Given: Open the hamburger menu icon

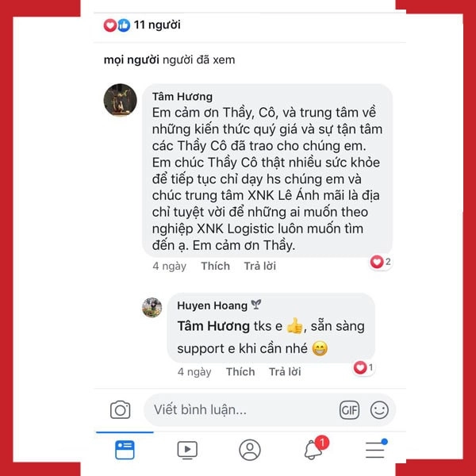Looking at the screenshot, I should pyautogui.click(x=376, y=449).
